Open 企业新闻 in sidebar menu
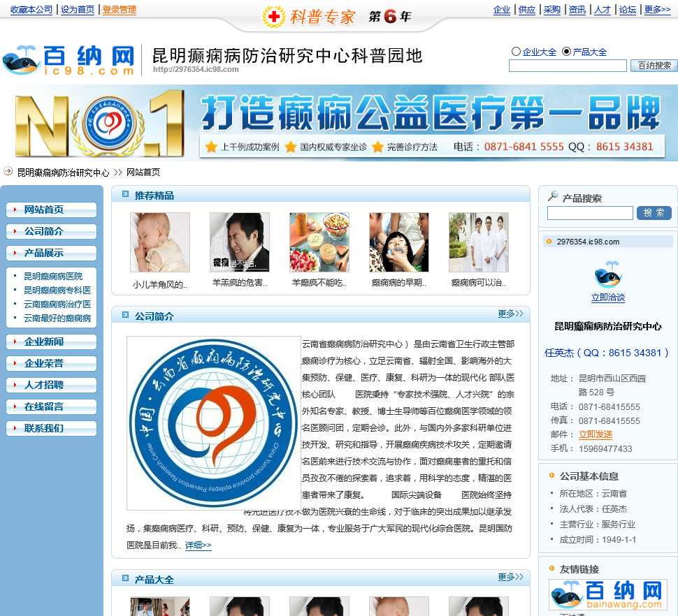The image size is (678, 616). pyautogui.click(x=52, y=342)
